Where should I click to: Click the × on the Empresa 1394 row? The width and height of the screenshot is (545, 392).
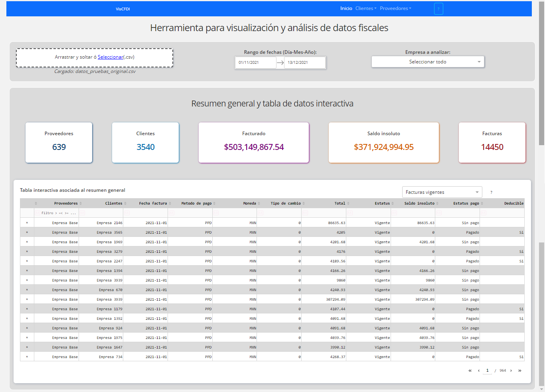(27, 271)
